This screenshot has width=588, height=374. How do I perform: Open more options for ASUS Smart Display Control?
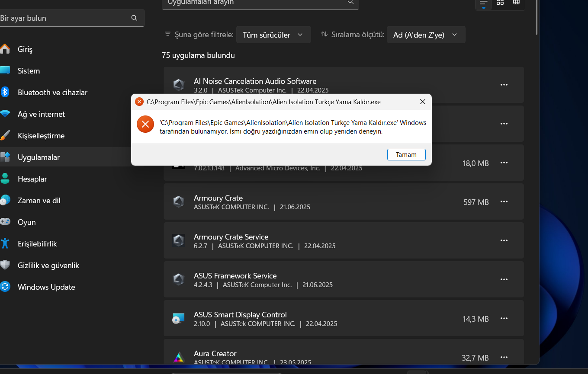click(x=504, y=318)
